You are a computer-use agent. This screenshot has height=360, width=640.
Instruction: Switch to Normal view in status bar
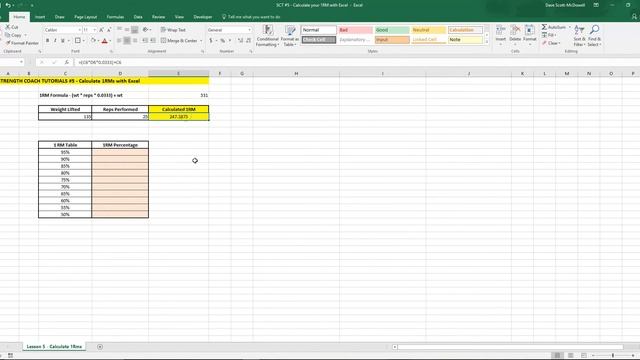557,355
